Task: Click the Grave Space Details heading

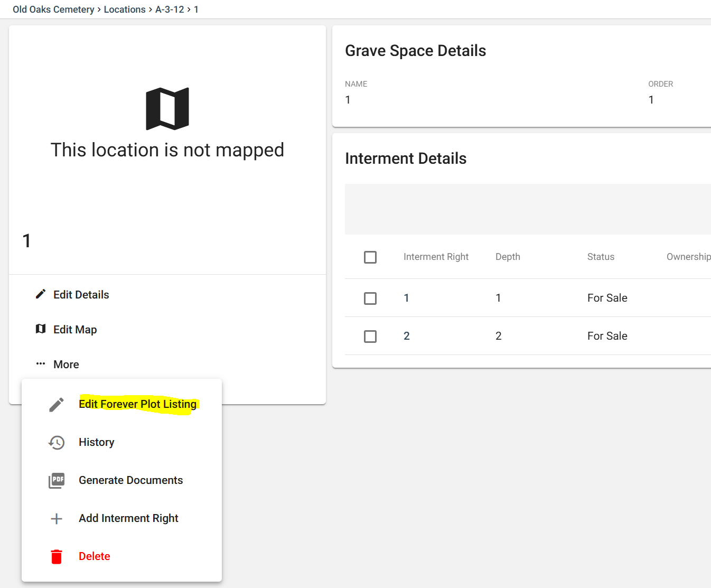Action: (x=416, y=51)
